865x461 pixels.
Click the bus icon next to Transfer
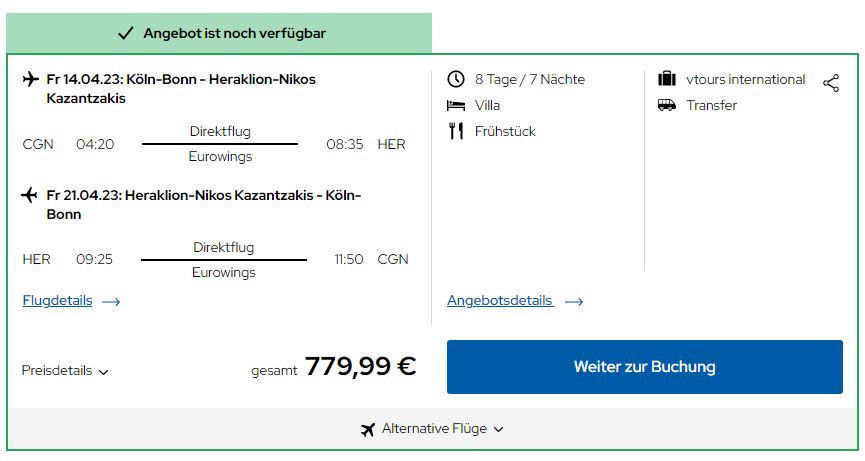pos(667,105)
